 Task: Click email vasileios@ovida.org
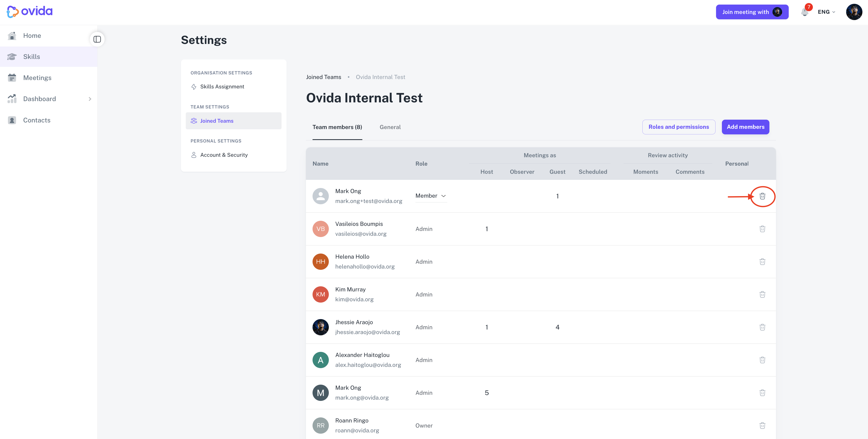point(361,234)
